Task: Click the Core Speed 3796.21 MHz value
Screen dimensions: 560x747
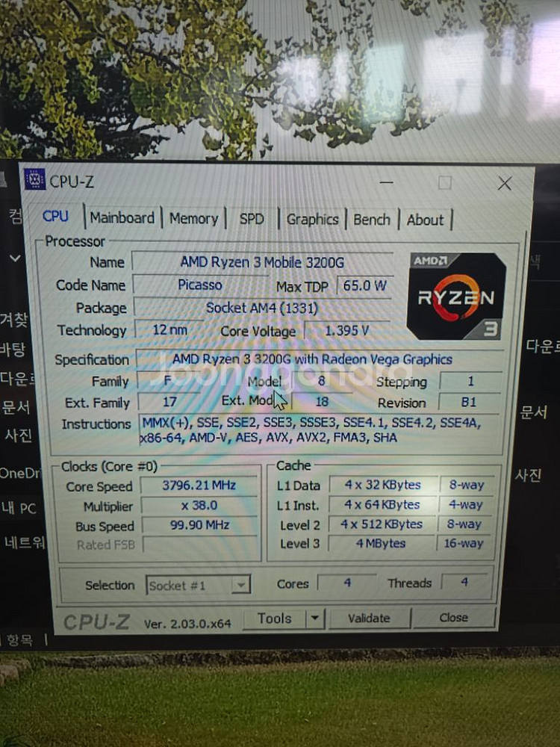Action: pyautogui.click(x=199, y=486)
